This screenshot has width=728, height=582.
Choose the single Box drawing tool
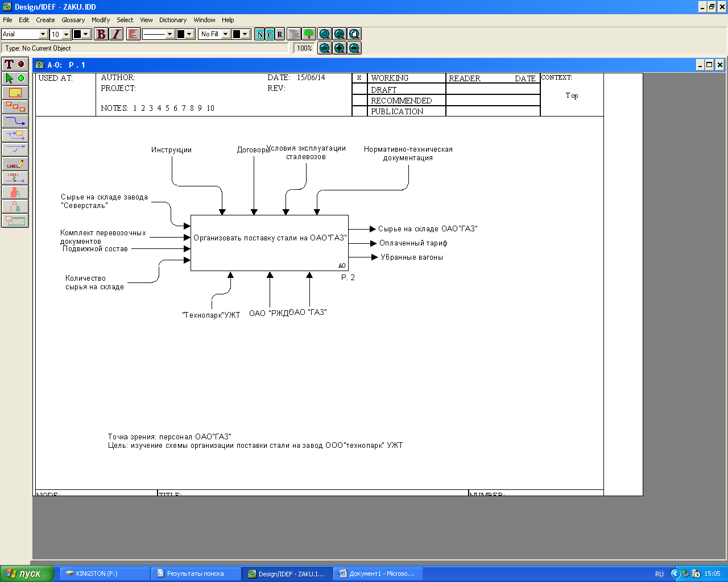pos(15,93)
